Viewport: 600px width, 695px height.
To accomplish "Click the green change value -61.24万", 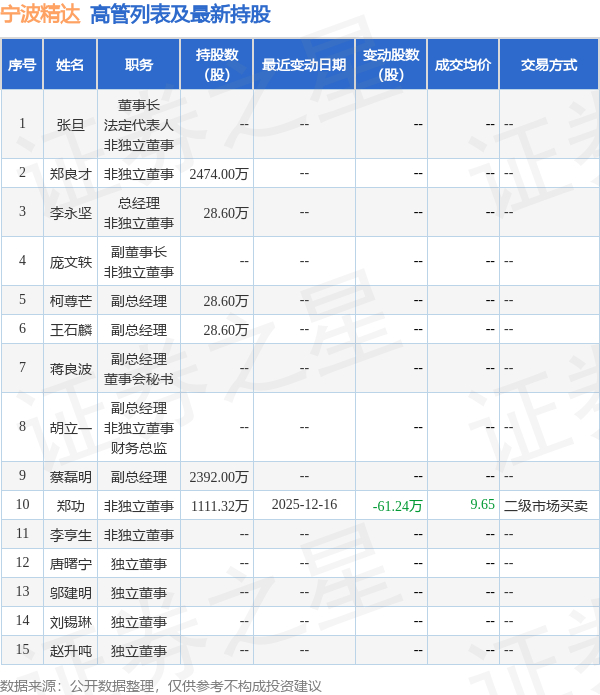I will [397, 506].
